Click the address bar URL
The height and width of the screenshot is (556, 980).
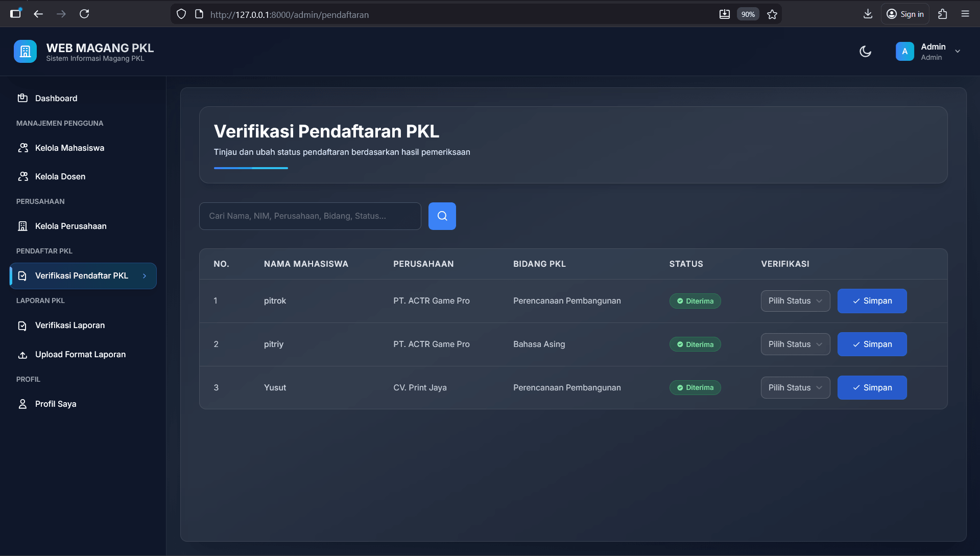click(x=290, y=15)
